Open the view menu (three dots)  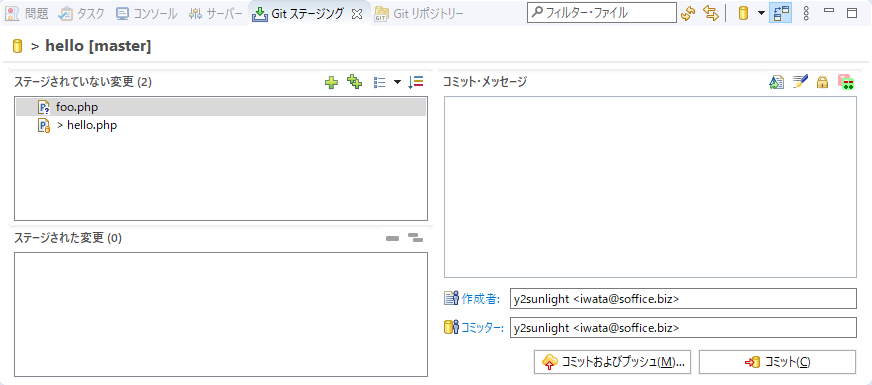tap(806, 13)
